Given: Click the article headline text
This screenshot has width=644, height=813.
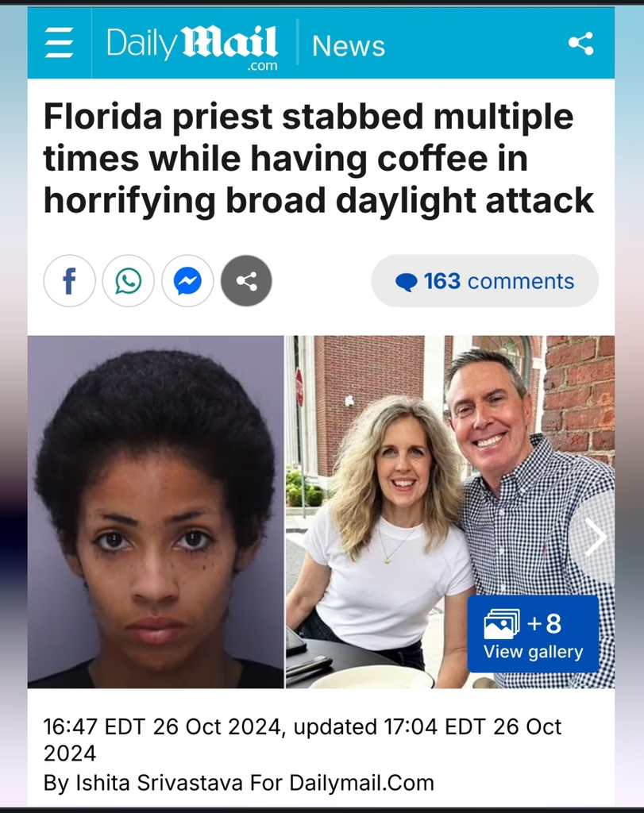Looking at the screenshot, I should pos(318,158).
